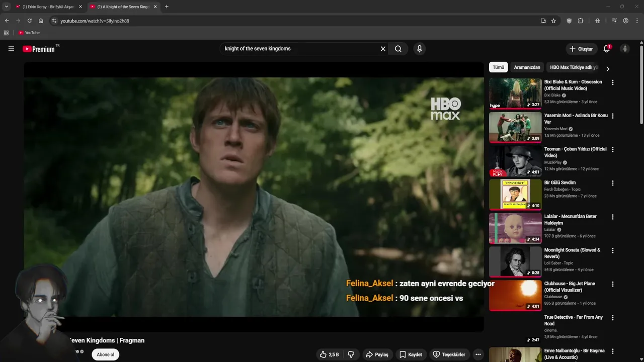
Task: Select HBO Max Türkiye filter chip
Action: click(574, 67)
